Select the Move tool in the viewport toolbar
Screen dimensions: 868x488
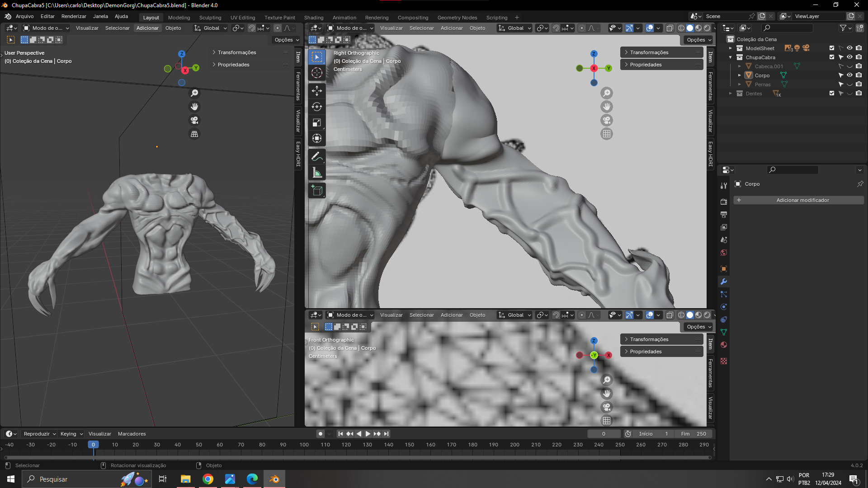pos(317,91)
